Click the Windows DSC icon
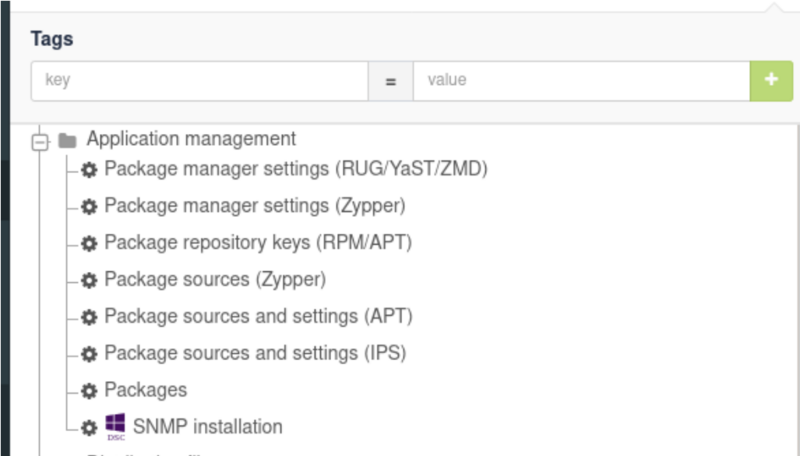Screen dimensions: 800x456 pos(115,427)
